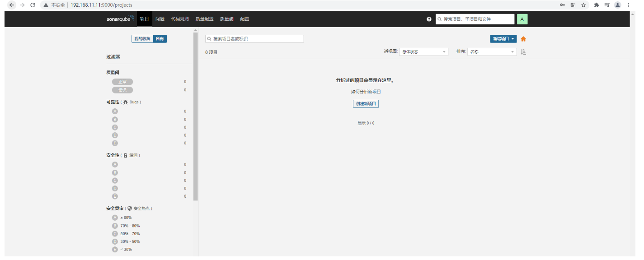Image resolution: width=644 pixels, height=260 pixels.
Task: Click the project name search field
Action: coord(254,39)
